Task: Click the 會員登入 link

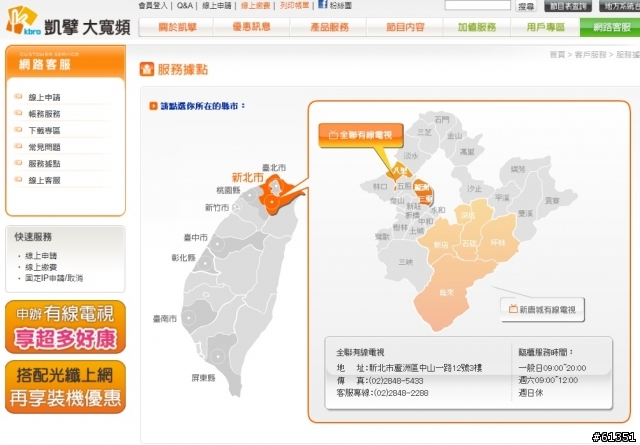Action: click(x=153, y=5)
